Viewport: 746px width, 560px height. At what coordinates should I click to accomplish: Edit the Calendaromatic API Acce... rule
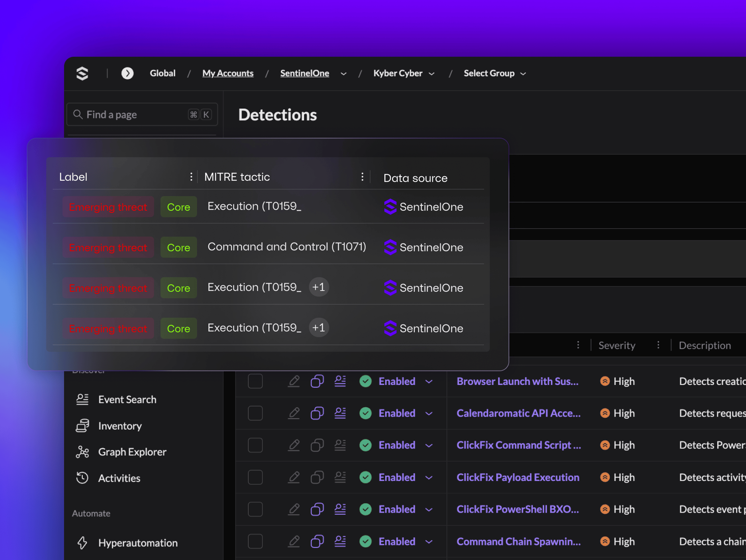pyautogui.click(x=294, y=413)
